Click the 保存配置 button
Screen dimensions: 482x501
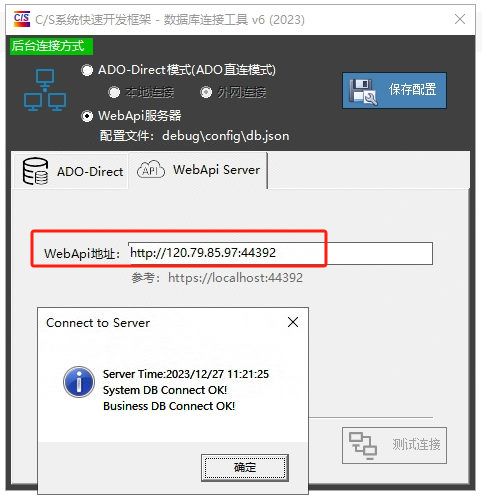pos(394,90)
